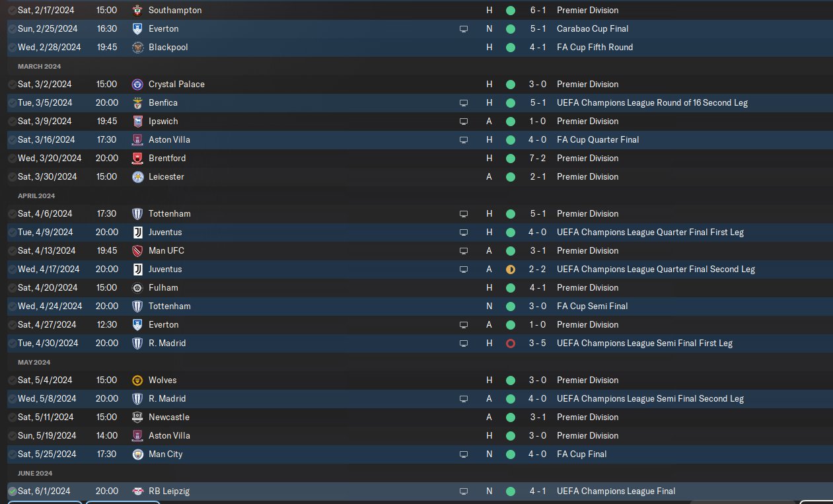Click the TV icon on Carabao Cup Final row
The height and width of the screenshot is (504, 833).
(x=464, y=29)
